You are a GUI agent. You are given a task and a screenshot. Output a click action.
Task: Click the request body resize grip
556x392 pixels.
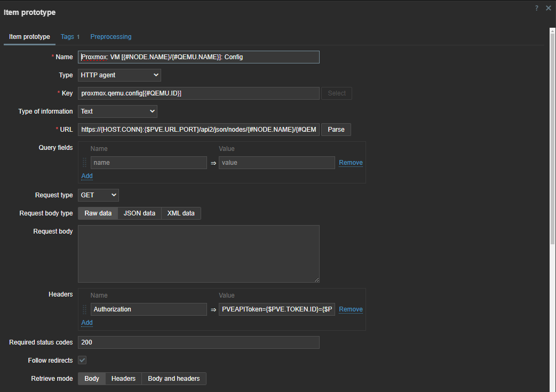(x=316, y=279)
